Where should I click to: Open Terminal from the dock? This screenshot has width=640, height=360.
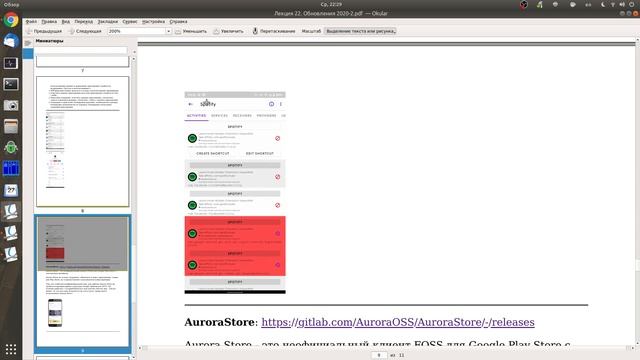tap(11, 84)
